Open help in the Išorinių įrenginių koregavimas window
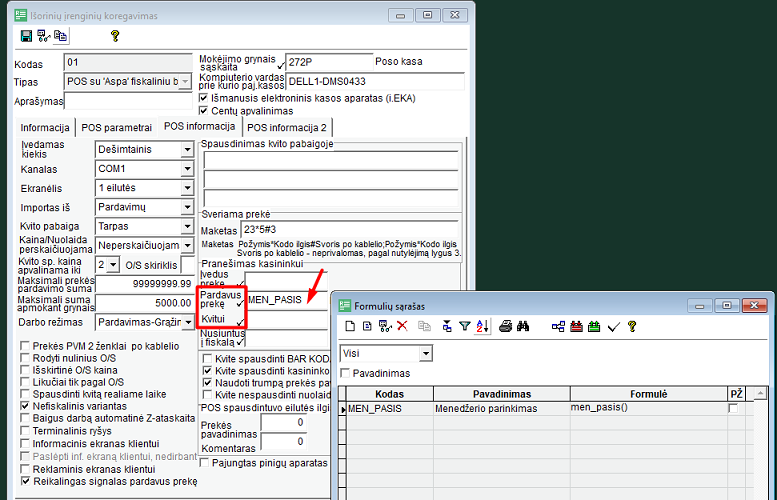Viewport: 777px width, 500px height. [x=115, y=36]
